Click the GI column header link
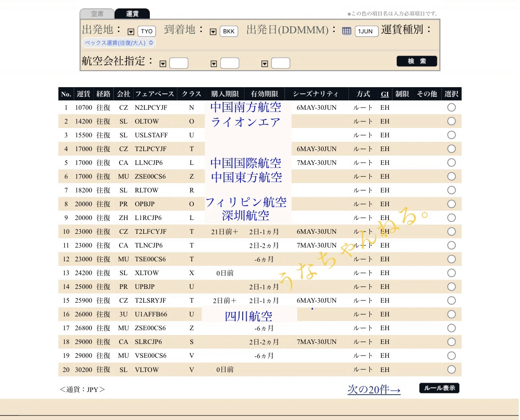This screenshot has height=420, width=520. pos(385,94)
